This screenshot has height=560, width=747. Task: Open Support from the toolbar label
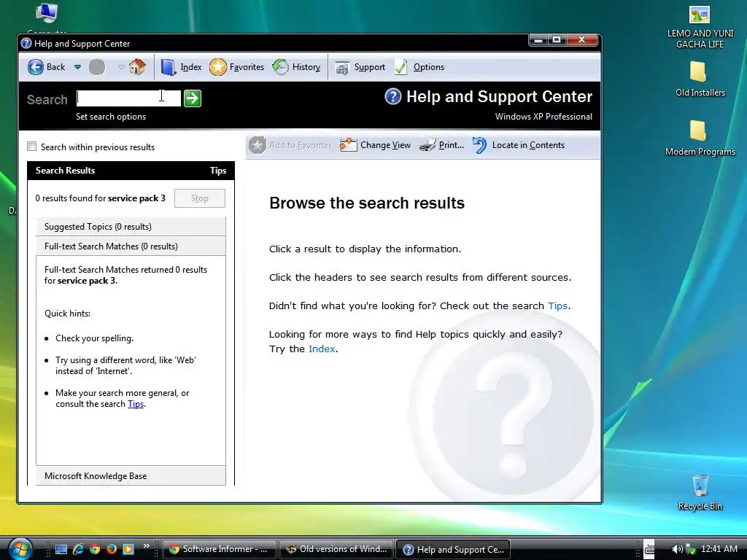click(x=370, y=67)
